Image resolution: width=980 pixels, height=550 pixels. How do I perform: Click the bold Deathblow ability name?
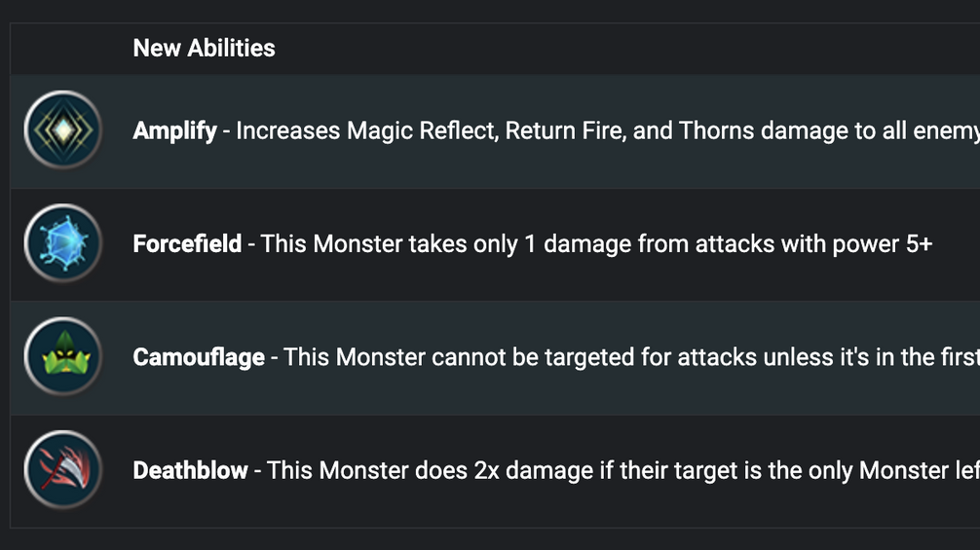click(x=190, y=470)
